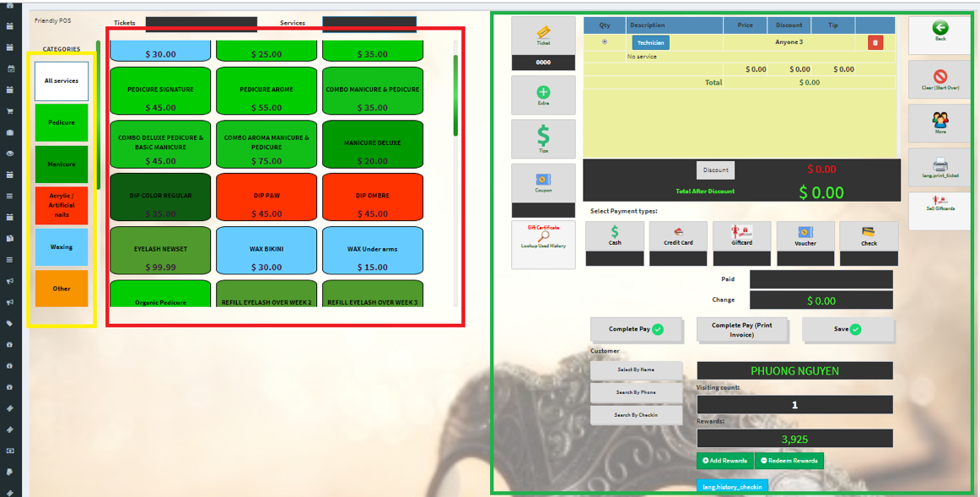980x497 pixels.
Task: Select Check payment type
Action: click(869, 235)
